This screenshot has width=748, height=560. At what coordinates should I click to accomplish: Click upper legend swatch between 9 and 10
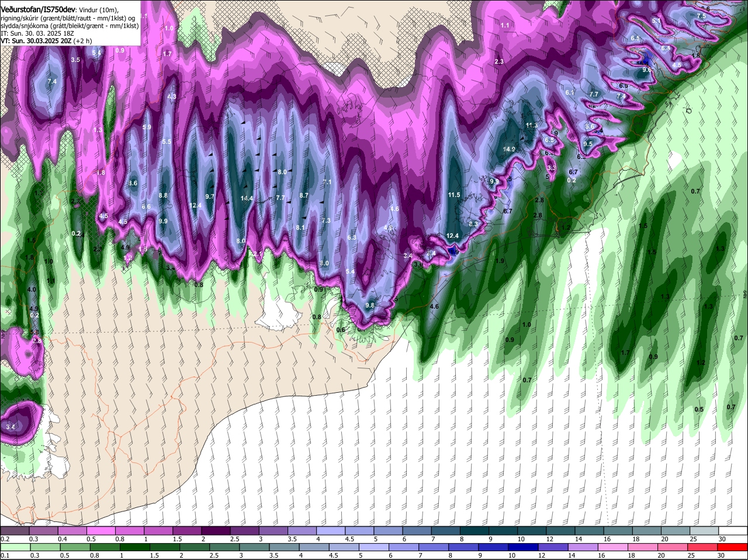tap(503, 530)
